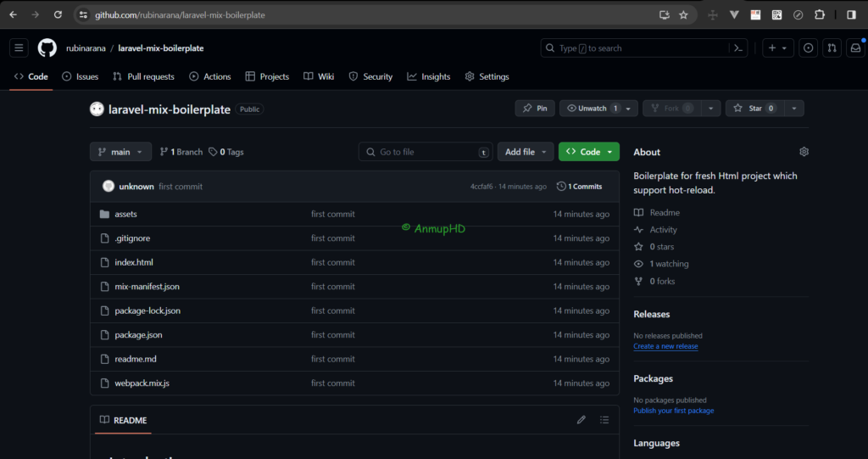Click the Go to file search field
The height and width of the screenshot is (459, 868).
[x=426, y=152]
